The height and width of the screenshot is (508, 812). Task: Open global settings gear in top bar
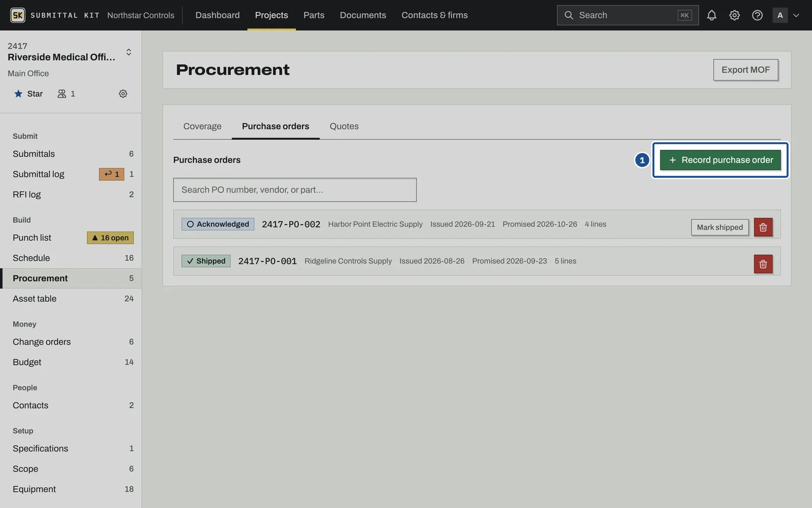pyautogui.click(x=734, y=15)
